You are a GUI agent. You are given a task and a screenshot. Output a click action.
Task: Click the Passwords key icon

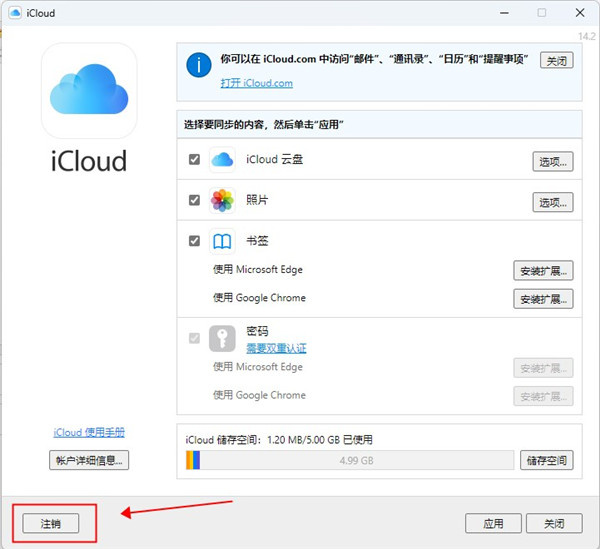click(222, 338)
